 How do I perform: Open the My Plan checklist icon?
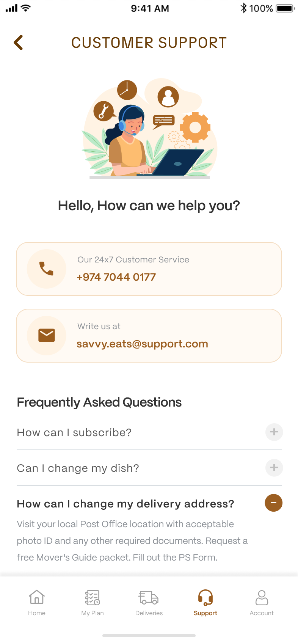(x=93, y=597)
